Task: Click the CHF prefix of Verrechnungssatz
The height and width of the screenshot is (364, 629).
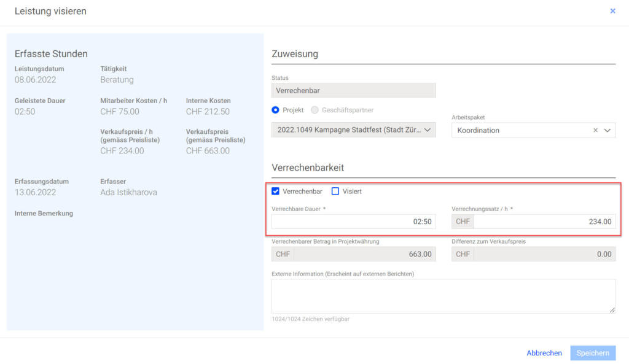Action: pyautogui.click(x=463, y=222)
